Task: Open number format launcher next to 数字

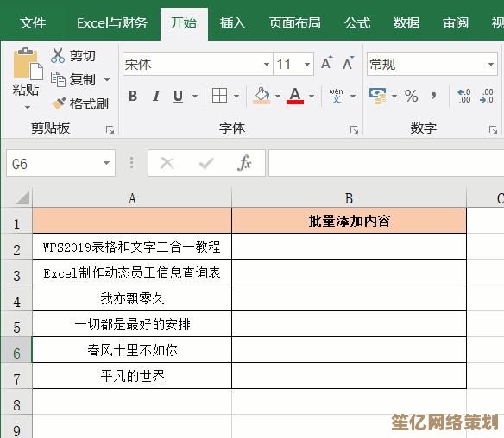Action: tap(493, 130)
